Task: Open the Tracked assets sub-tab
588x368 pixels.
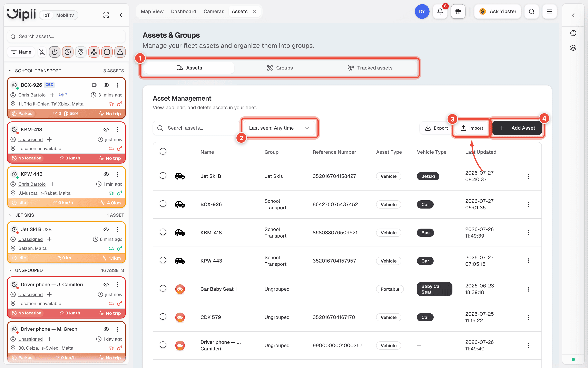Action: (370, 68)
